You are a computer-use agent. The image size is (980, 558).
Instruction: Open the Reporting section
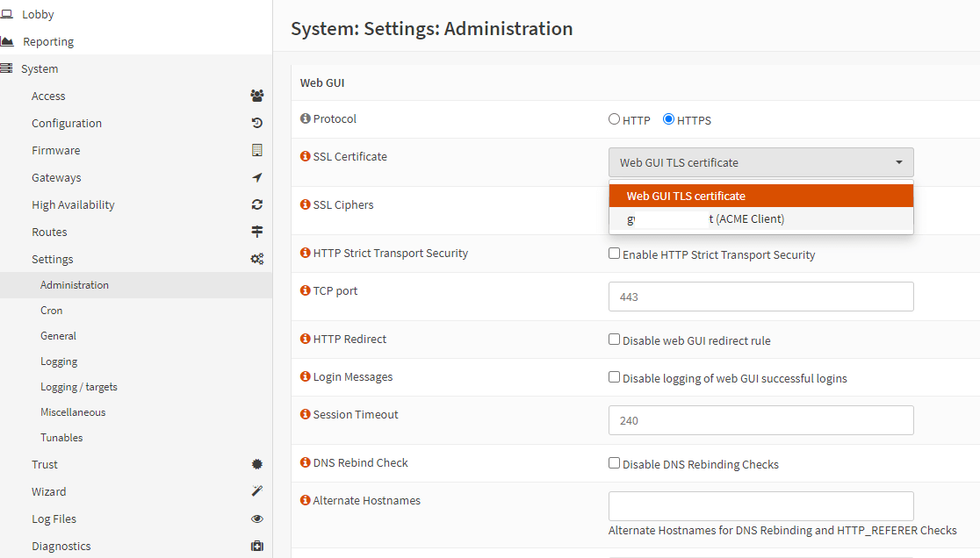point(48,42)
